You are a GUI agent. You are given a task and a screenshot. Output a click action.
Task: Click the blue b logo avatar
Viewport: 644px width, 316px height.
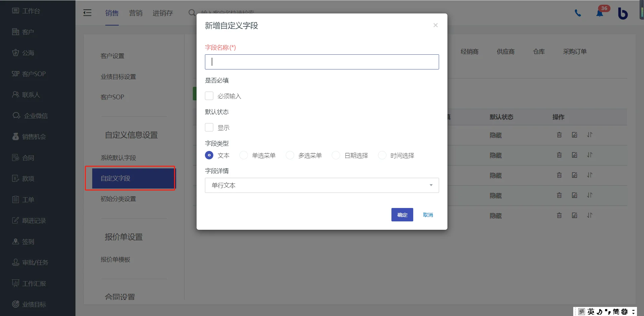[623, 13]
